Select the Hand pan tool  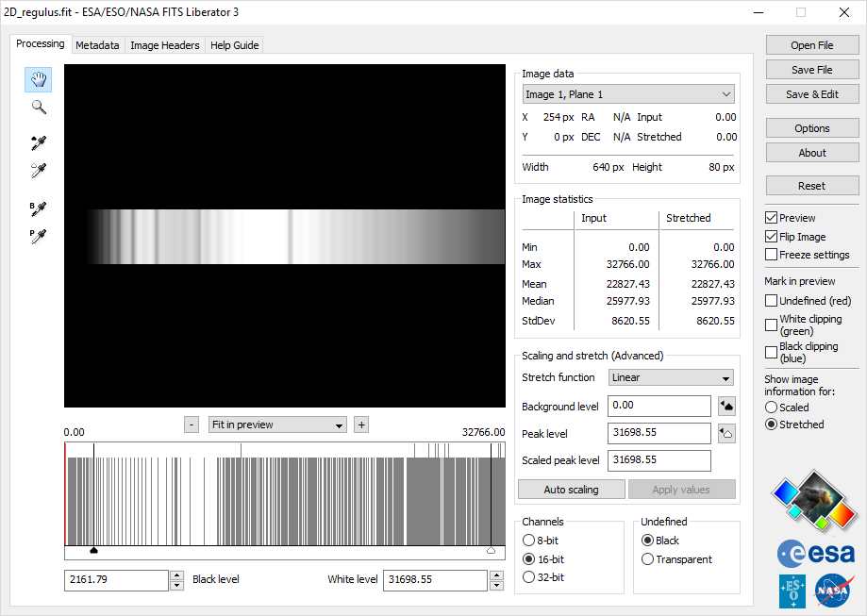coord(39,80)
